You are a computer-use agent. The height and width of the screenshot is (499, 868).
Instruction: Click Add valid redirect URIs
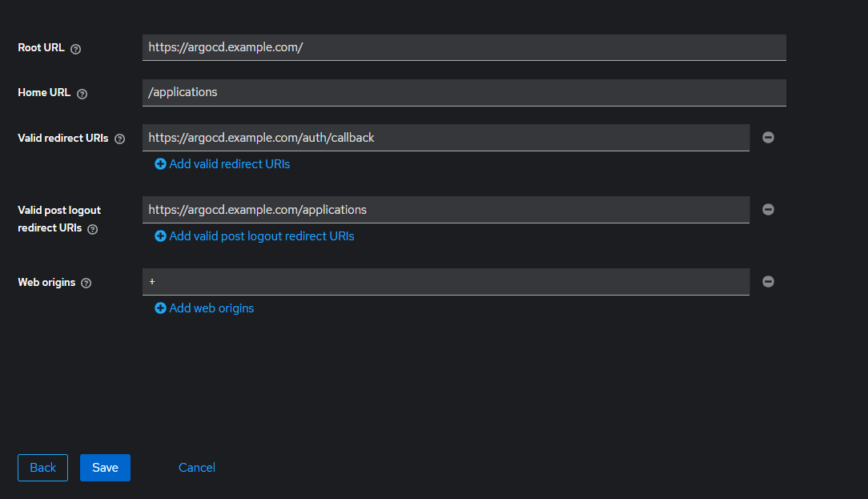pos(229,164)
